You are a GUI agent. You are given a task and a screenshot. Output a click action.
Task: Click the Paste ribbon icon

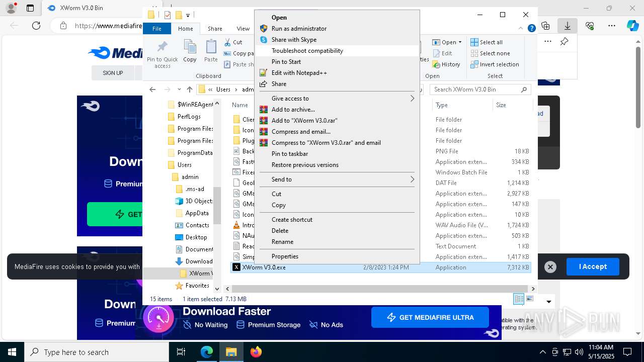pos(211,47)
